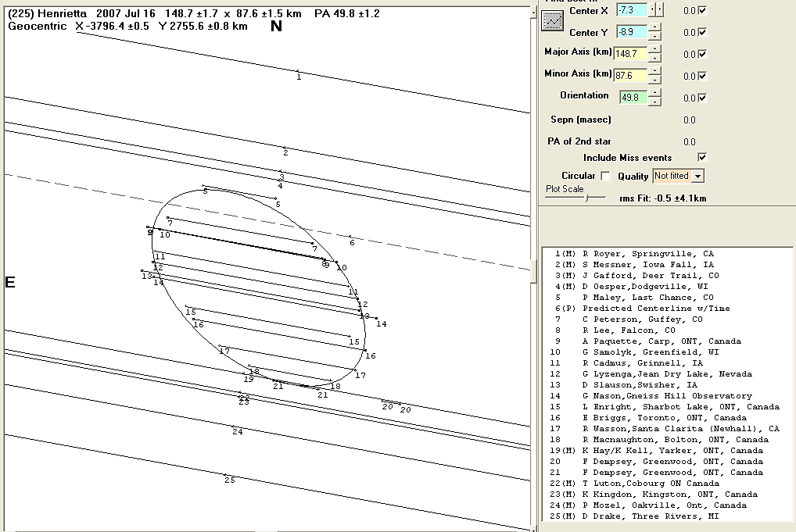Increase Major Axis with the up arrow

click(655, 50)
